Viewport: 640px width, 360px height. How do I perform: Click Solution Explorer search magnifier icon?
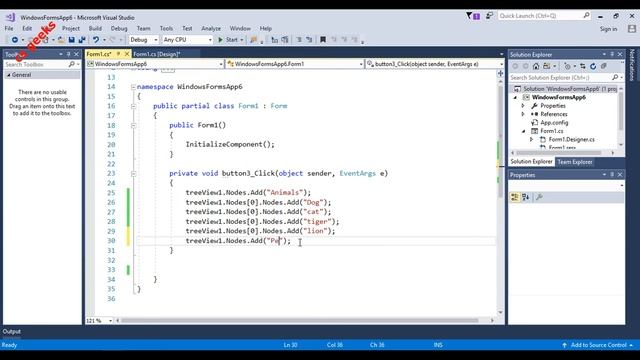pyautogui.click(x=615, y=77)
